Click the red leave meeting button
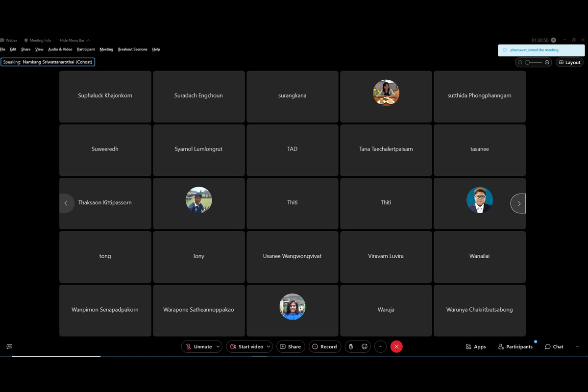 (x=396, y=346)
